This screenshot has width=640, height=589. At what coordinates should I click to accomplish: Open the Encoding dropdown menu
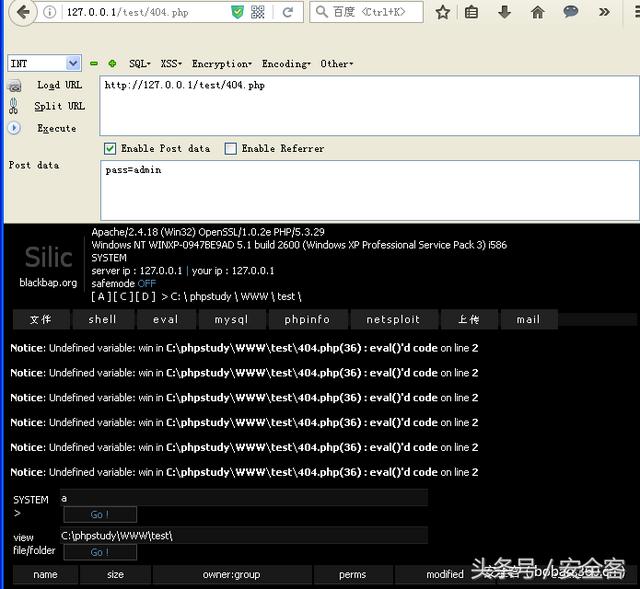(x=286, y=64)
